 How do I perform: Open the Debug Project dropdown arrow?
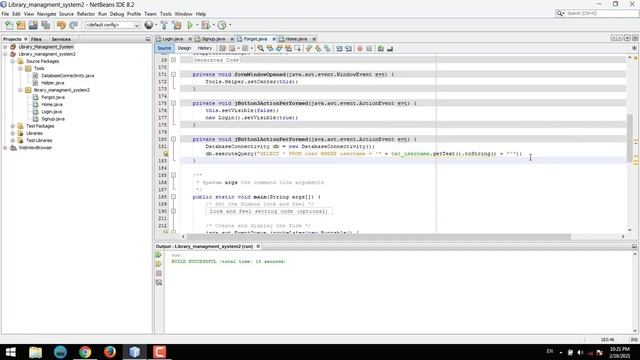pos(213,25)
